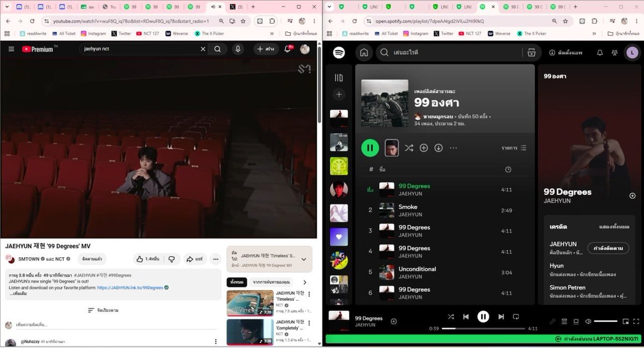Image resolution: width=644 pixels, height=348 pixels.
Task: Open Spotify Browse icon beside search
Action: (531, 53)
